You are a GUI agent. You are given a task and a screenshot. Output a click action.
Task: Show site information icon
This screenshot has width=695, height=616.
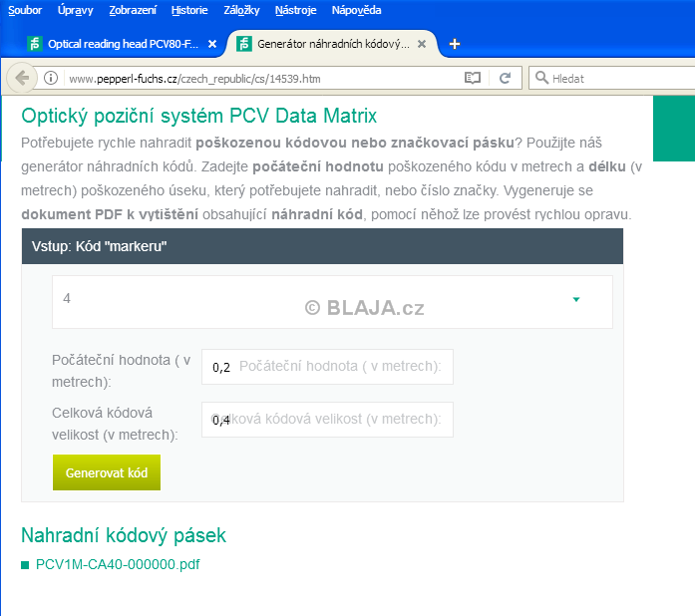(51, 78)
